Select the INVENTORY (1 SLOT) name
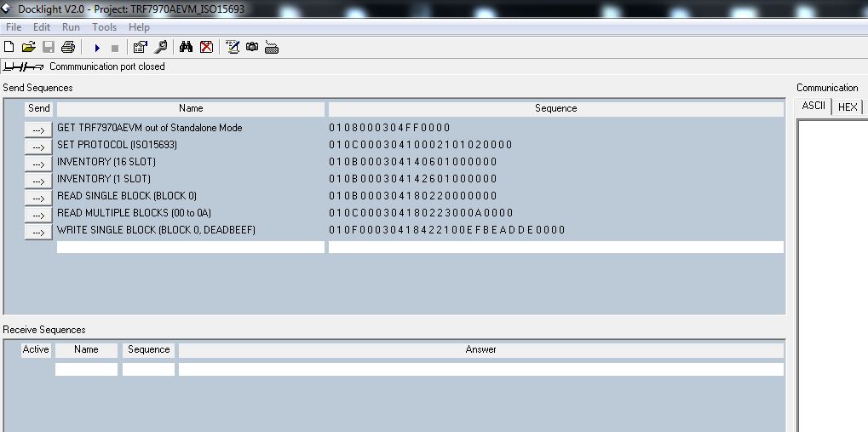 pos(104,179)
